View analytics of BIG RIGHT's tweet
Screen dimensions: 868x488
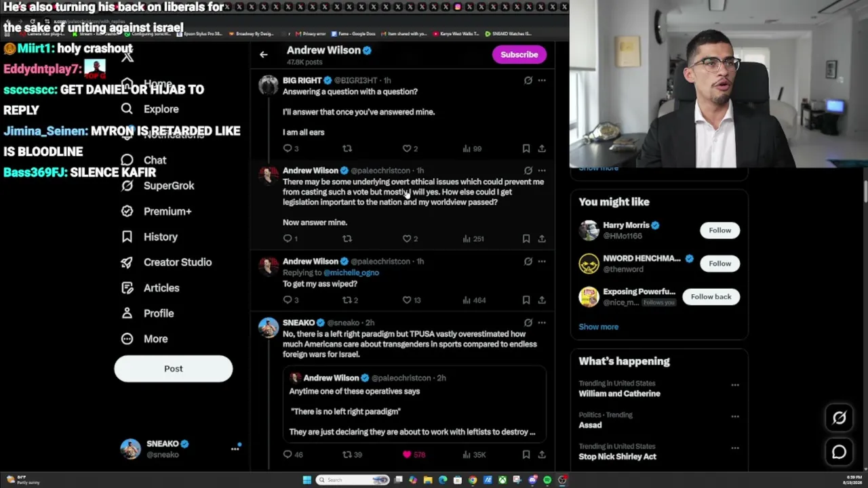click(471, 148)
